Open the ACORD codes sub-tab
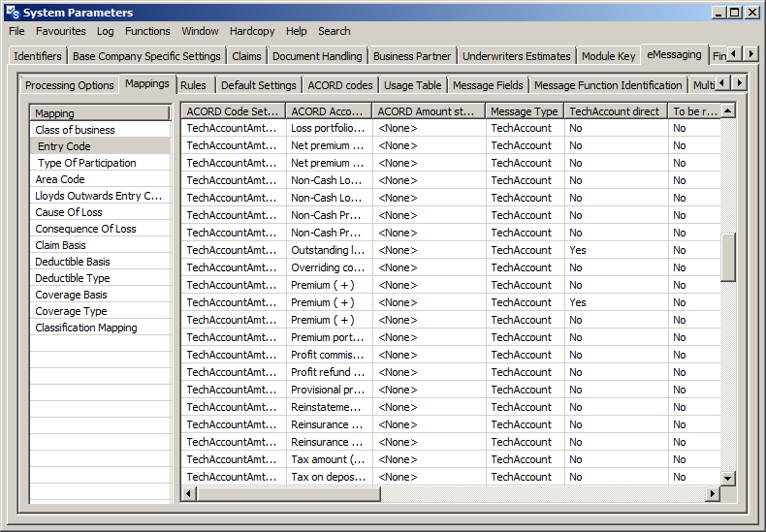Image resolution: width=766 pixels, height=532 pixels. [x=340, y=85]
